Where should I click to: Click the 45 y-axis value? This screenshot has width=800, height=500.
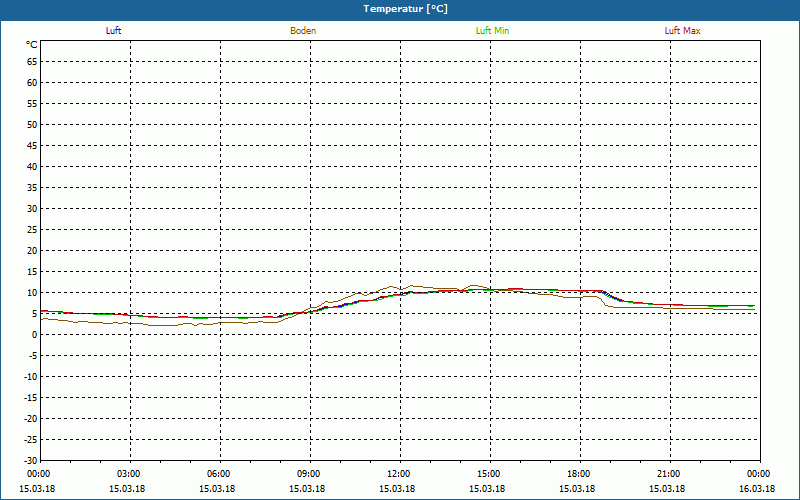coord(32,146)
